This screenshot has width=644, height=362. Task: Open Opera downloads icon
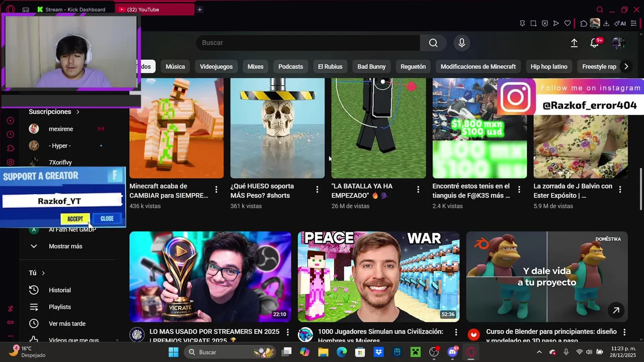(x=606, y=23)
